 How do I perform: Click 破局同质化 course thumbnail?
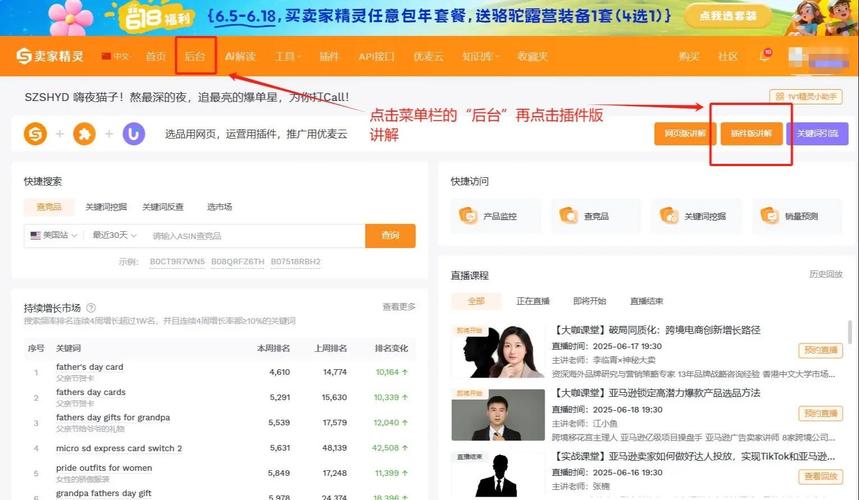point(498,352)
